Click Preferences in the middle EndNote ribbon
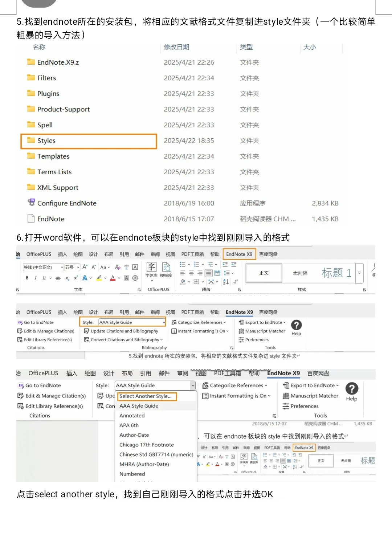 [253, 340]
